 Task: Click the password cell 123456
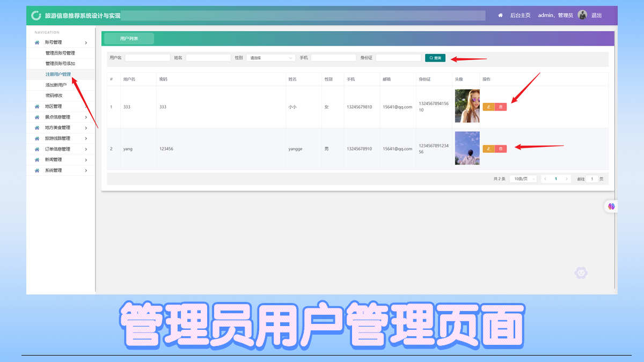tap(166, 149)
